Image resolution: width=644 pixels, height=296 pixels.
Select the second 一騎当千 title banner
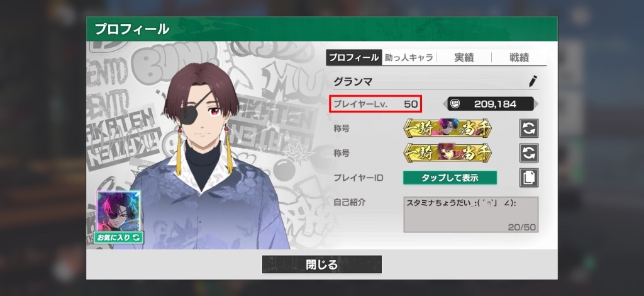coord(447,153)
